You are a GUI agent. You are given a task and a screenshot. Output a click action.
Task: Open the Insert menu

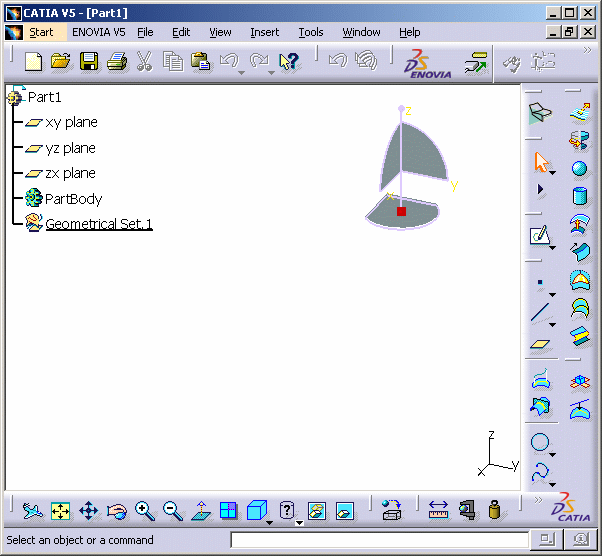[x=264, y=32]
